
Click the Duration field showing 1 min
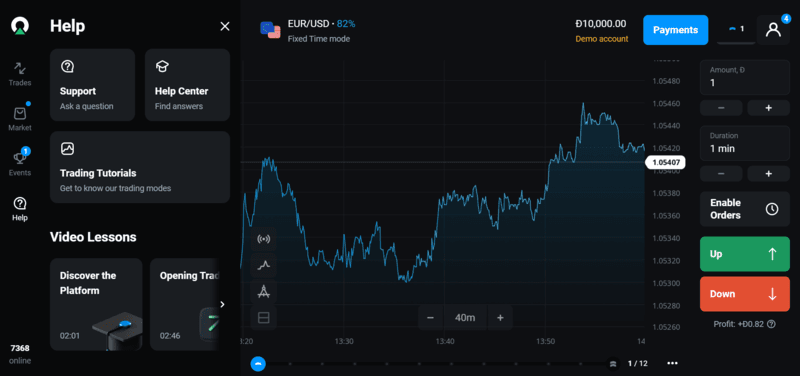coord(744,143)
